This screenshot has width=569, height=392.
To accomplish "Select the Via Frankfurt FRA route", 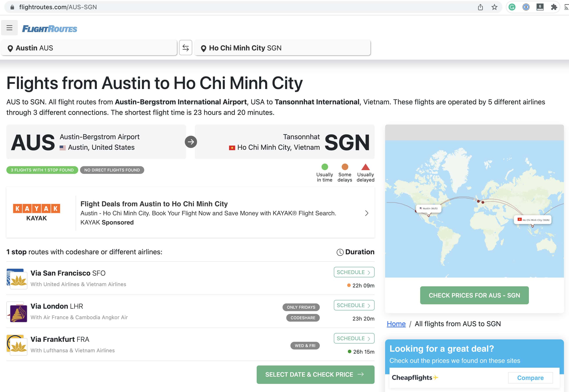I will [60, 339].
